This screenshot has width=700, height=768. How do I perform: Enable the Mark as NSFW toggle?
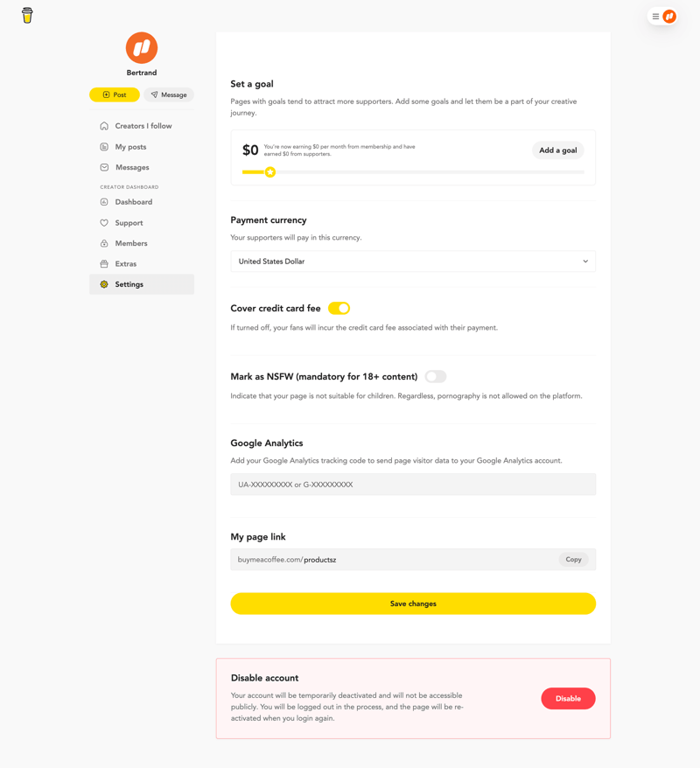pos(435,375)
